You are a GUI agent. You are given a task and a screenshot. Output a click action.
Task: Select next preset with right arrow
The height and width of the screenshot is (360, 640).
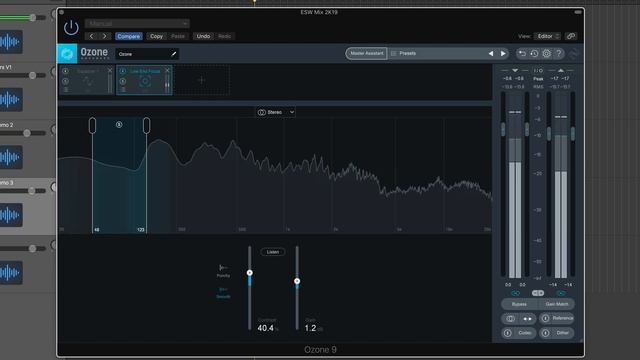503,53
